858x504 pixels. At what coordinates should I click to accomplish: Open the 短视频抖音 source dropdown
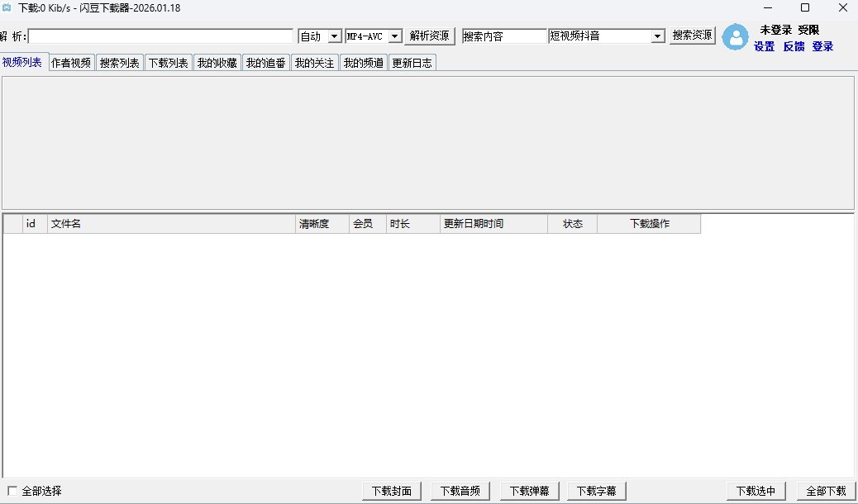(x=657, y=36)
